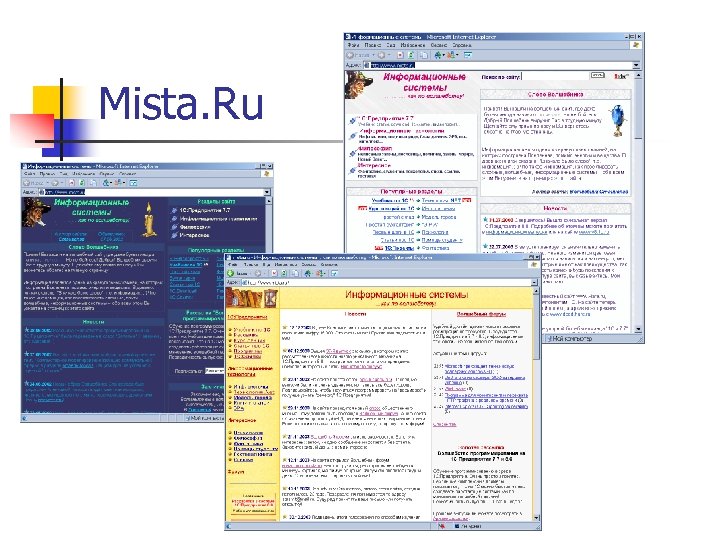The image size is (720, 540).
Task: Click the blue potion flask image on white page
Action: pos(618,120)
